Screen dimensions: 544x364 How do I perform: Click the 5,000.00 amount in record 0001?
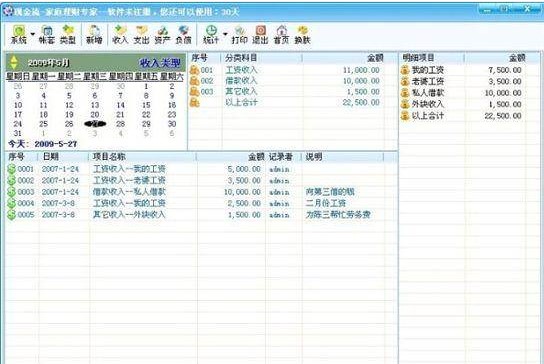244,169
